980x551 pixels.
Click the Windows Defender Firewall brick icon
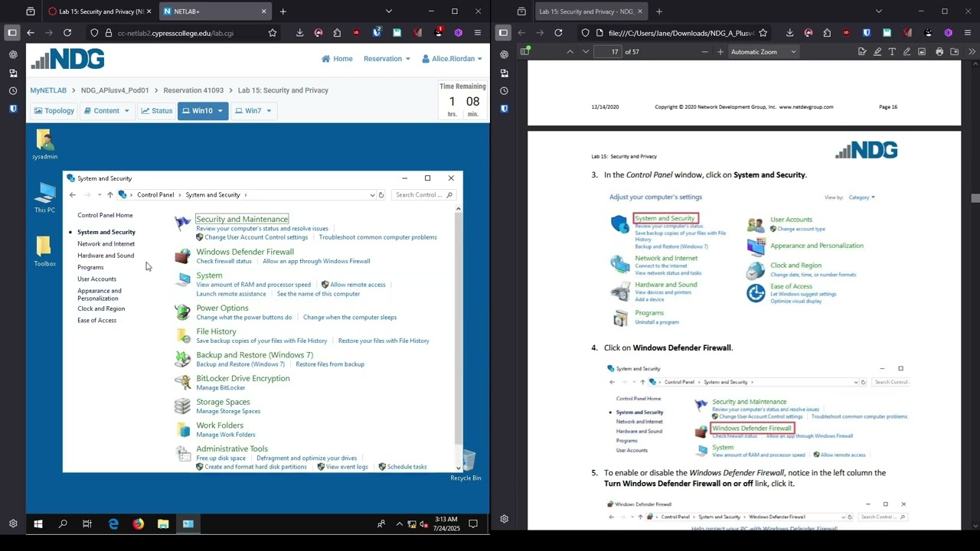pyautogui.click(x=182, y=256)
